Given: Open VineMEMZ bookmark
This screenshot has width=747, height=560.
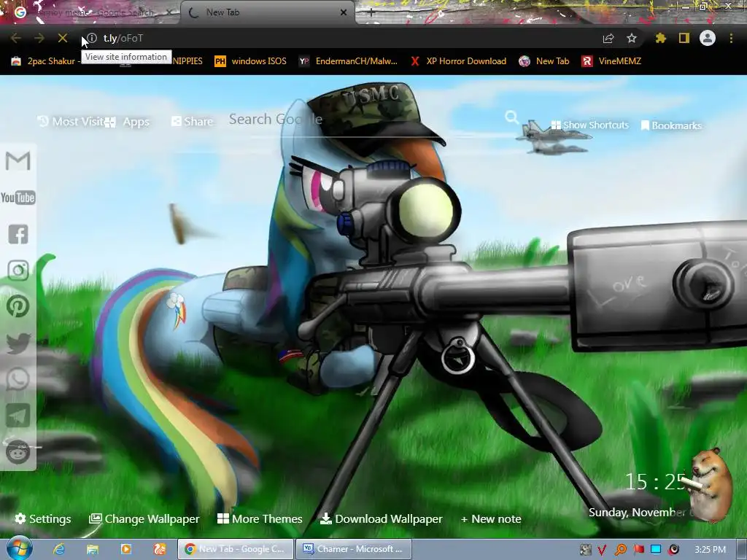Looking at the screenshot, I should coord(611,61).
